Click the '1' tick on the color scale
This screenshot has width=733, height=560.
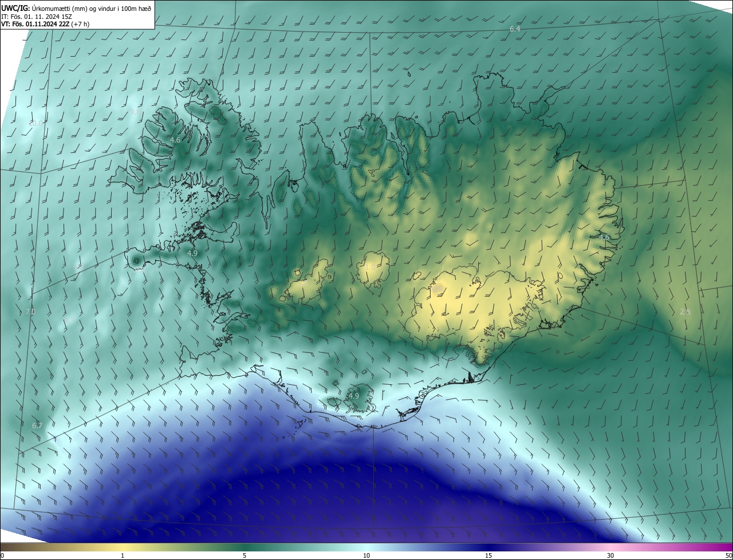[x=123, y=556]
